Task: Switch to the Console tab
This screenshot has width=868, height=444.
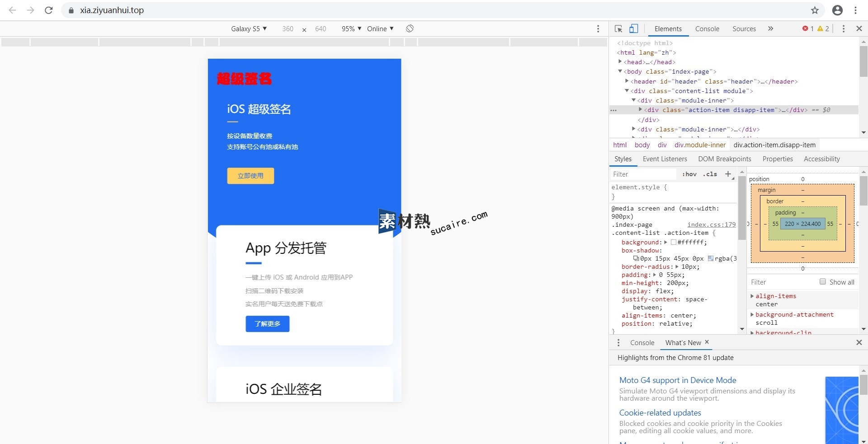Action: (x=707, y=28)
